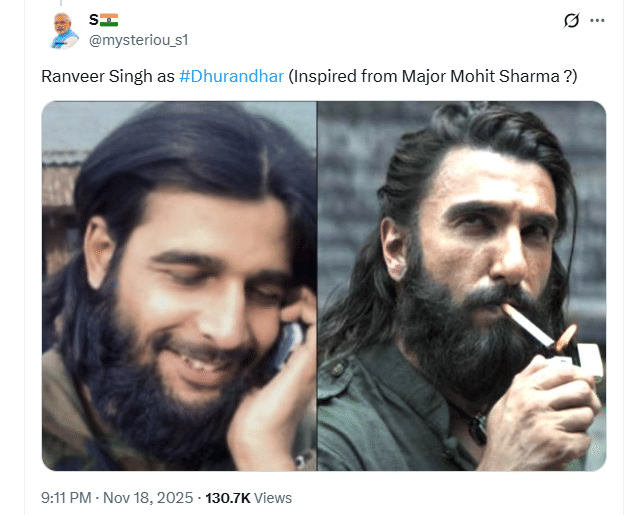Screen dimensions: 631x515
Task: Open right photo of man lighting cigarette
Action: pyautogui.click(x=461, y=286)
